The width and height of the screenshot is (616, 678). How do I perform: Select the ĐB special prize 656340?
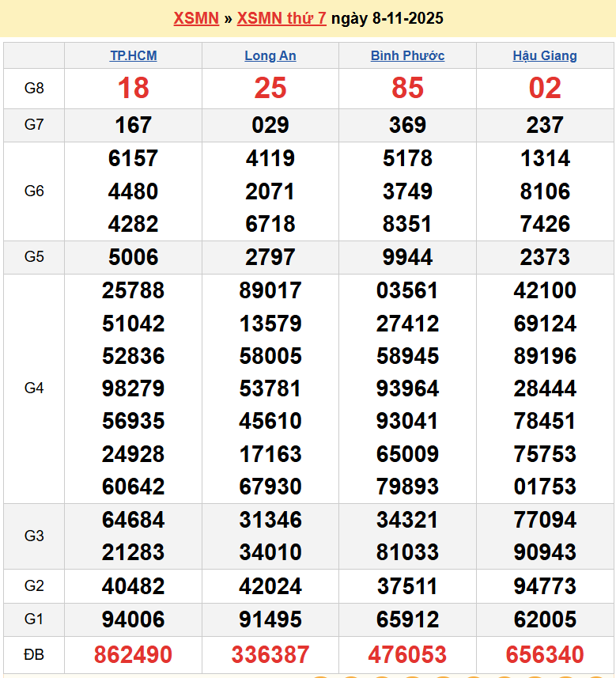(x=545, y=654)
